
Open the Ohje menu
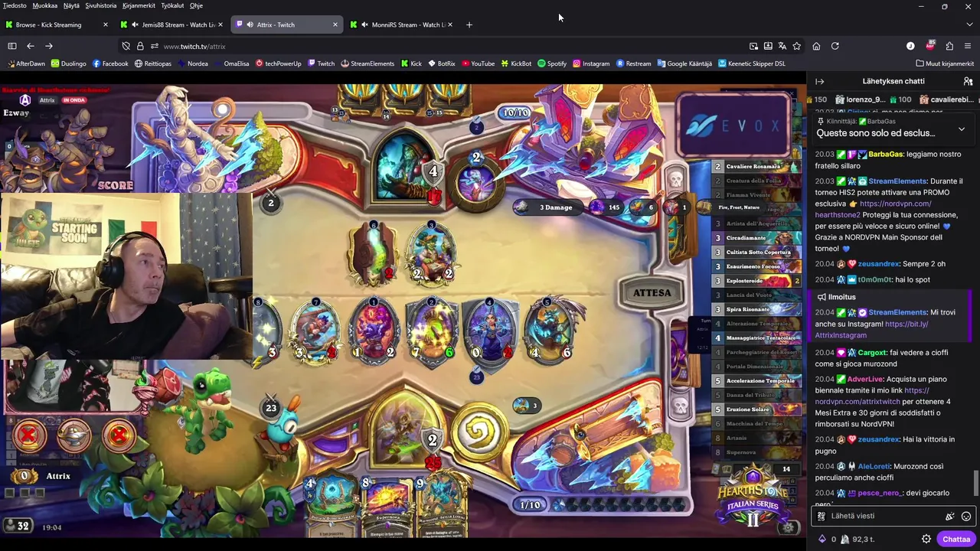click(196, 5)
